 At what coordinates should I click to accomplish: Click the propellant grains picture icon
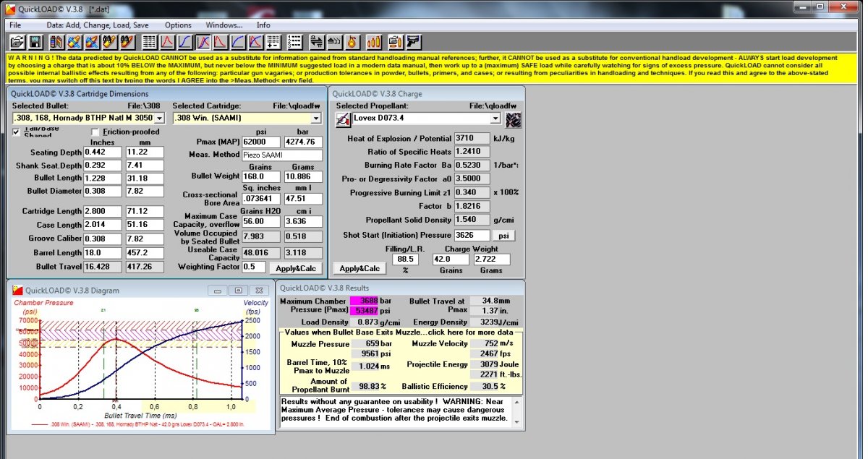tap(514, 119)
